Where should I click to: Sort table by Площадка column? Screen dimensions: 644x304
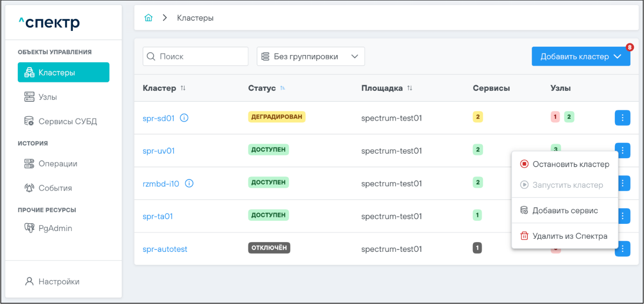click(x=409, y=88)
